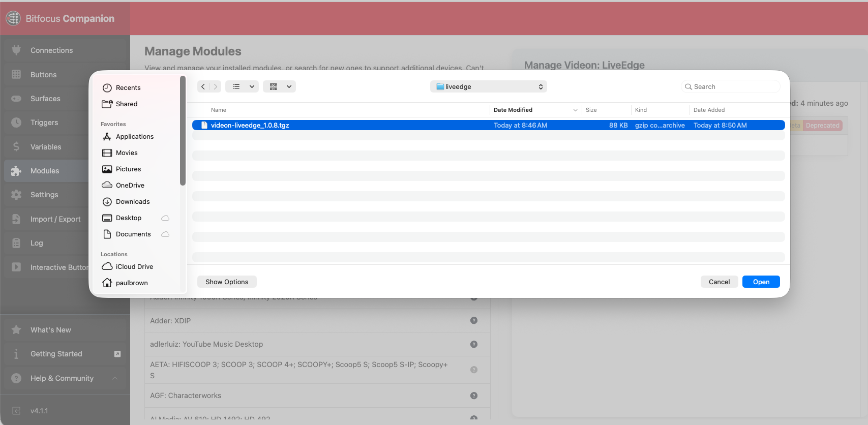Click the What's New star icon
Screen dimensions: 868x425
pos(16,330)
